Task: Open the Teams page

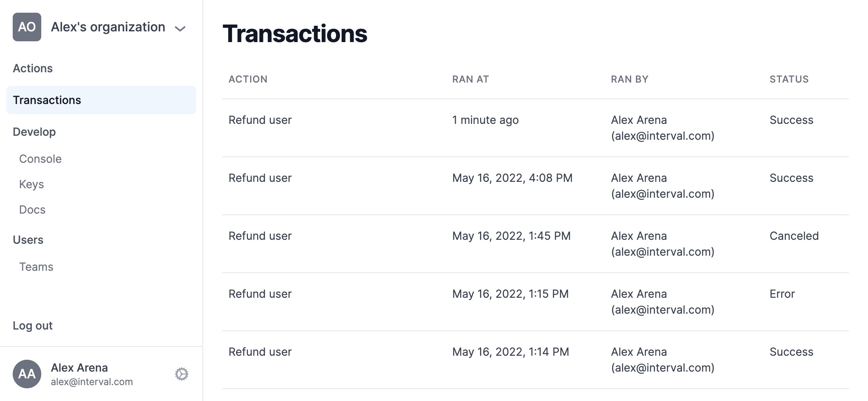Action: (x=36, y=267)
